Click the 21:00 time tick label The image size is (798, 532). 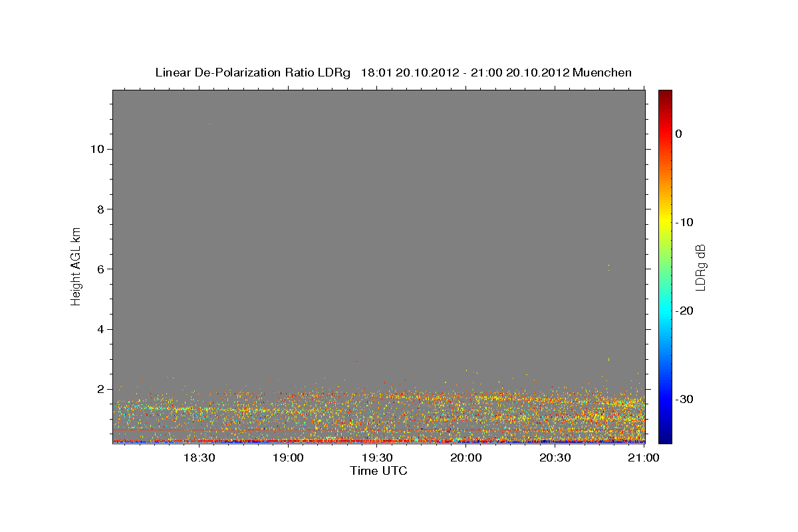click(x=644, y=458)
